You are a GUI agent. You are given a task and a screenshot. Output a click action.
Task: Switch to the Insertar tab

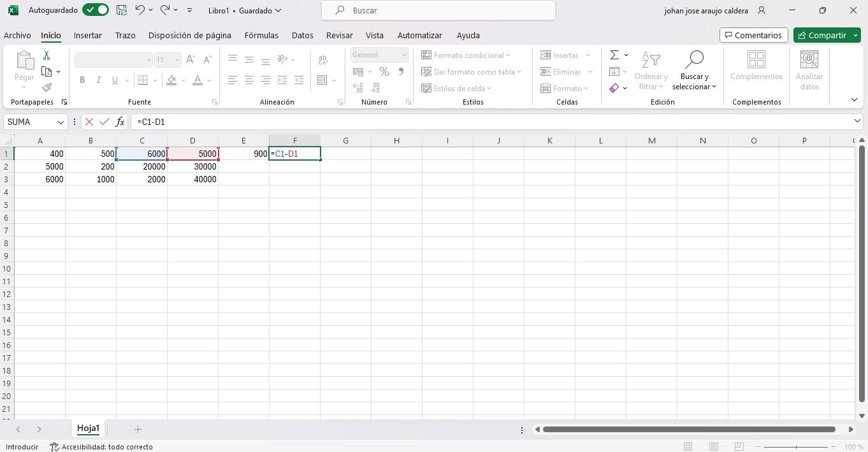(x=88, y=35)
